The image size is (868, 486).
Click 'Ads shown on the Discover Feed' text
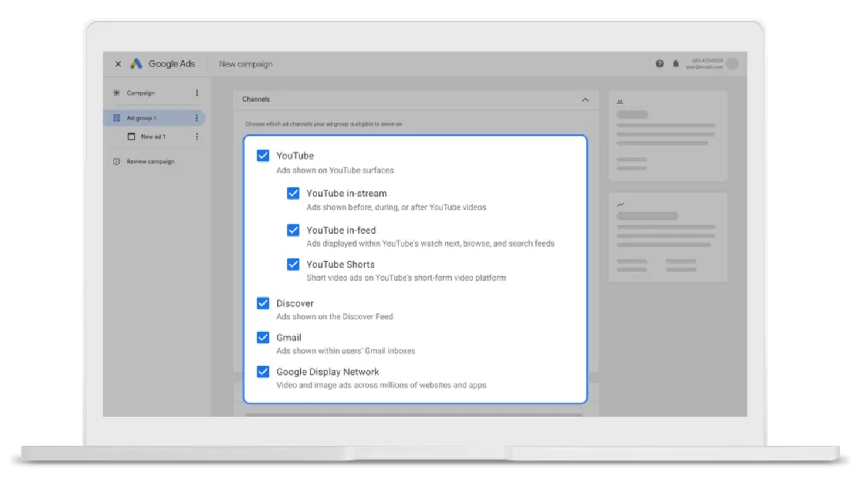point(334,316)
